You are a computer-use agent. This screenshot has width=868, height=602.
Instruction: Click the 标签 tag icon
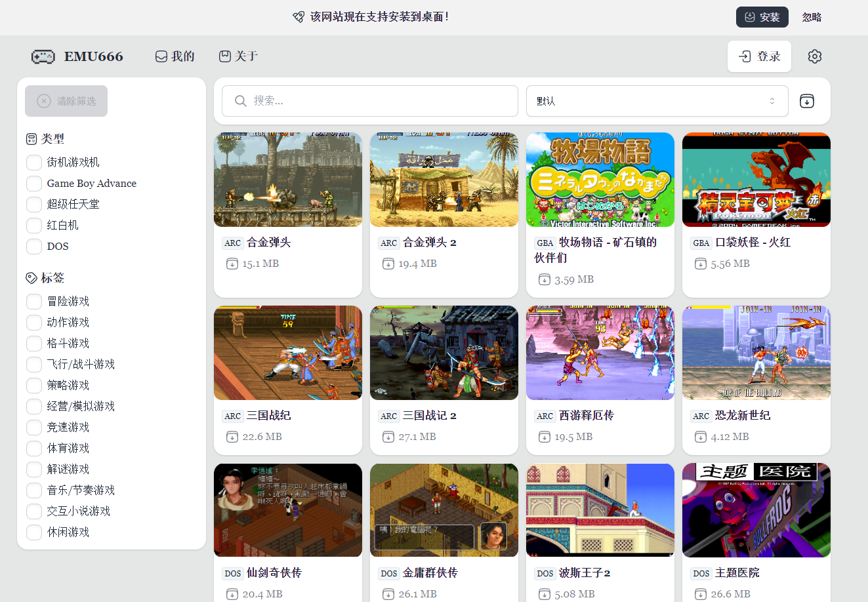[x=31, y=278]
